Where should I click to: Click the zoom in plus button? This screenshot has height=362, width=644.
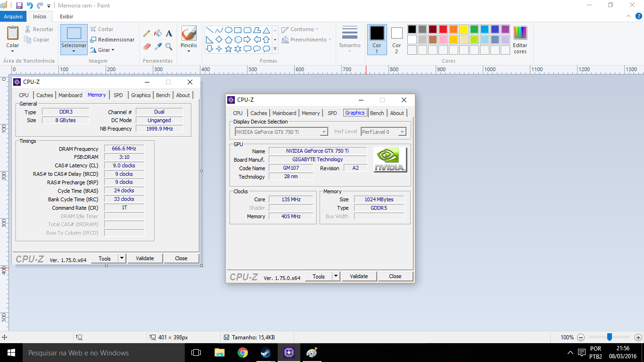638,337
